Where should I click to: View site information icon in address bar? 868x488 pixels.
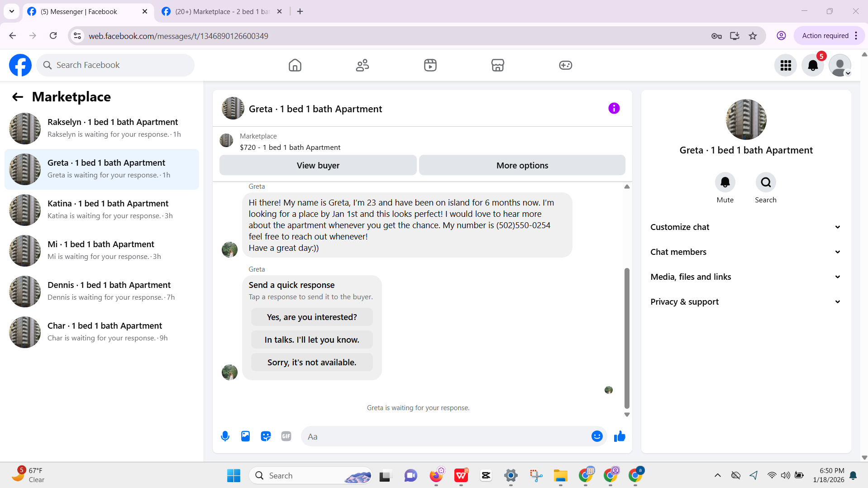[x=77, y=36]
